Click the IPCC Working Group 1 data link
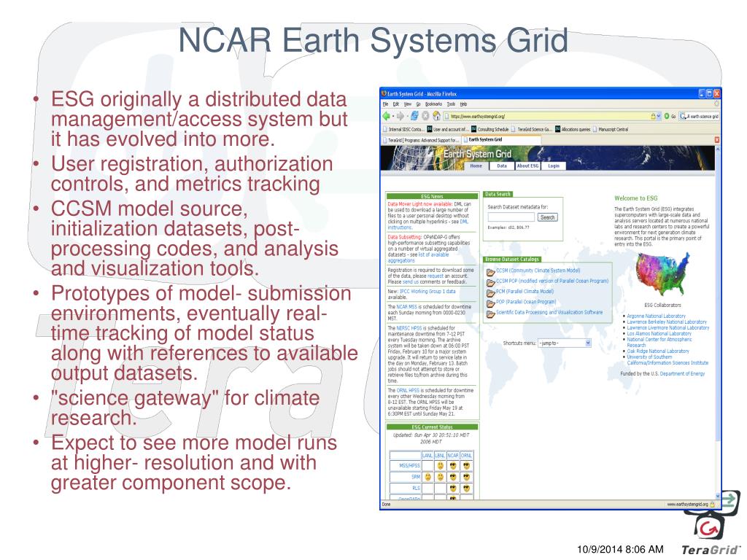747x560 pixels. pos(427,292)
